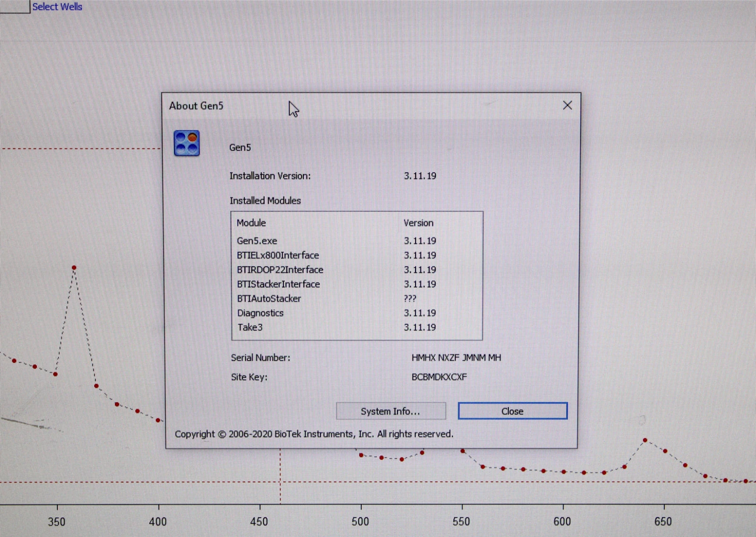The width and height of the screenshot is (756, 537).
Task: Click the 500 label on the x-axis
Action: [361, 521]
